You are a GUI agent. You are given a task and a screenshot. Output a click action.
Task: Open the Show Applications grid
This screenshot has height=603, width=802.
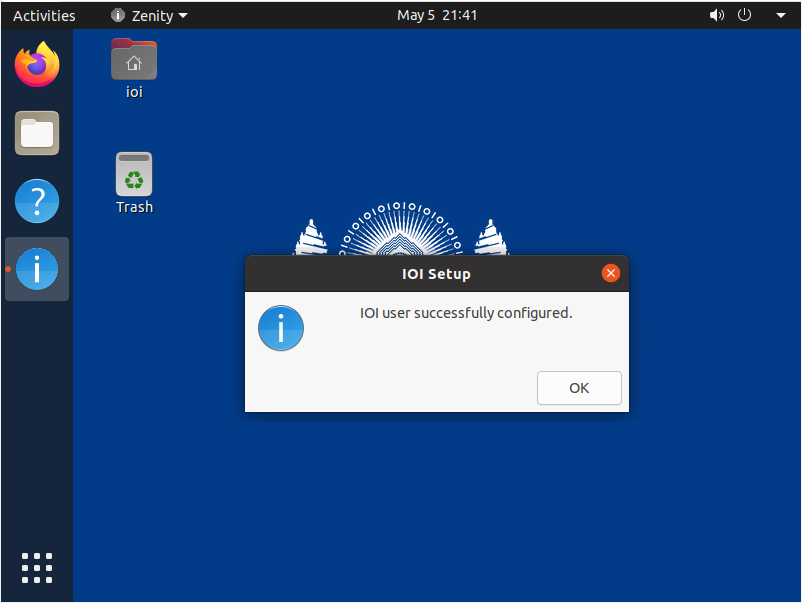click(x=36, y=567)
